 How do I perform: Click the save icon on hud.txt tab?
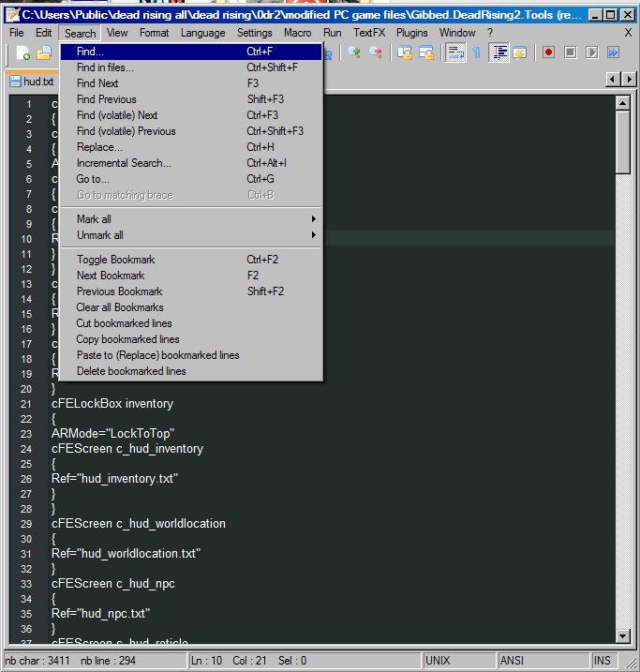15,82
